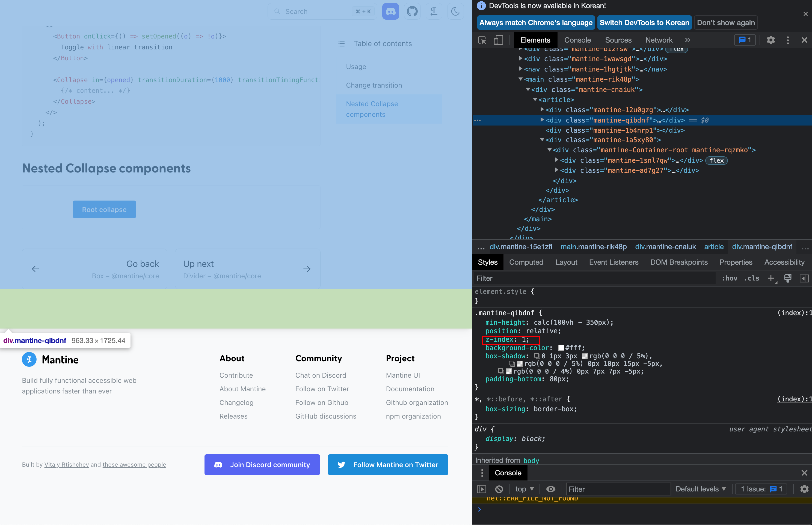Toggle dark mode moon icon
812x525 pixels.
pyautogui.click(x=455, y=11)
